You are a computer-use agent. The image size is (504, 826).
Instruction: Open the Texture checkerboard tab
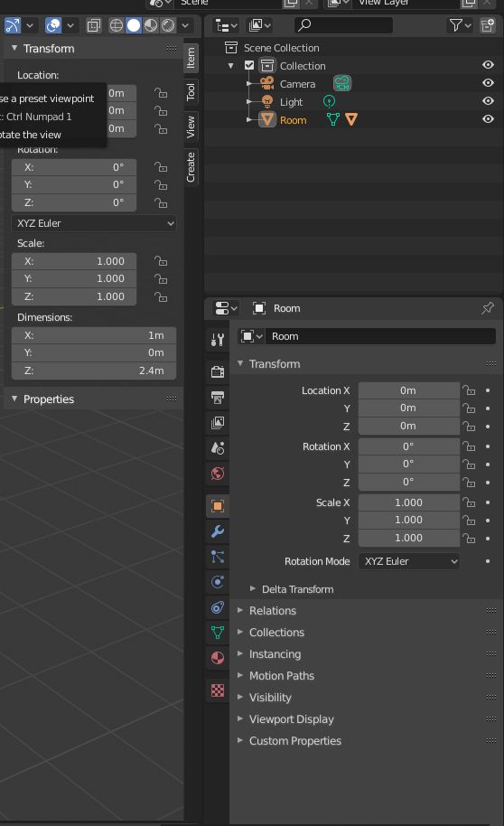(218, 690)
